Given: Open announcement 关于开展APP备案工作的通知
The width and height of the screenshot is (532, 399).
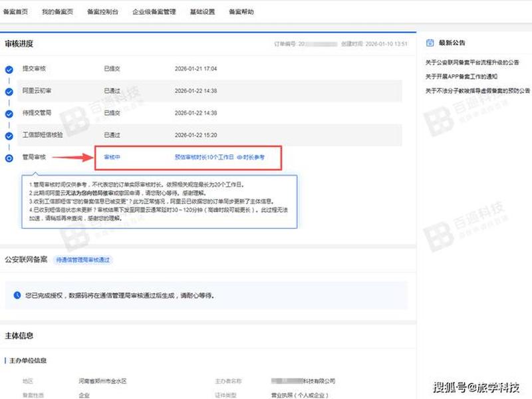Looking at the screenshot, I should pos(462,76).
